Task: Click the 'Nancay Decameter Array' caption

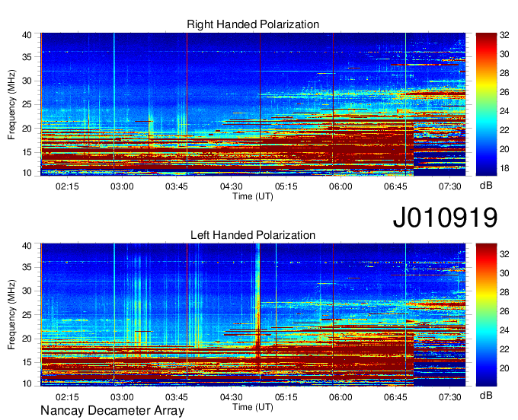Action: 112,410
